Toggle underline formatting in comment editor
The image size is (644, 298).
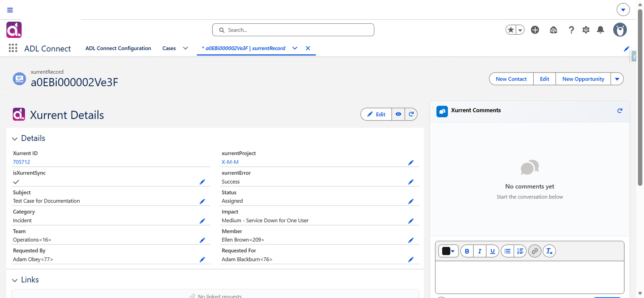click(493, 251)
